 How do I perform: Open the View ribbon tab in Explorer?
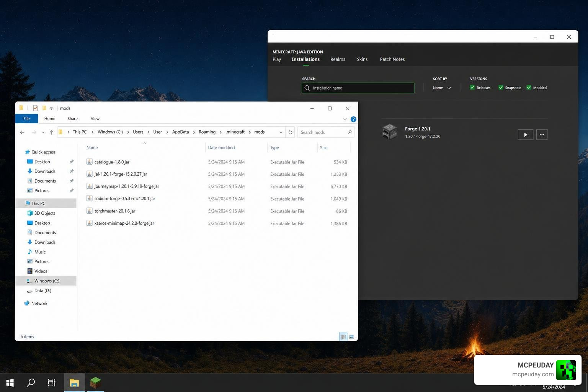click(95, 119)
